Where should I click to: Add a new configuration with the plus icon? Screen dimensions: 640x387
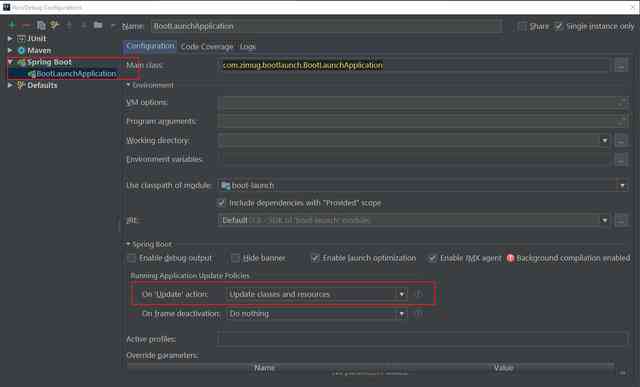click(x=12, y=25)
